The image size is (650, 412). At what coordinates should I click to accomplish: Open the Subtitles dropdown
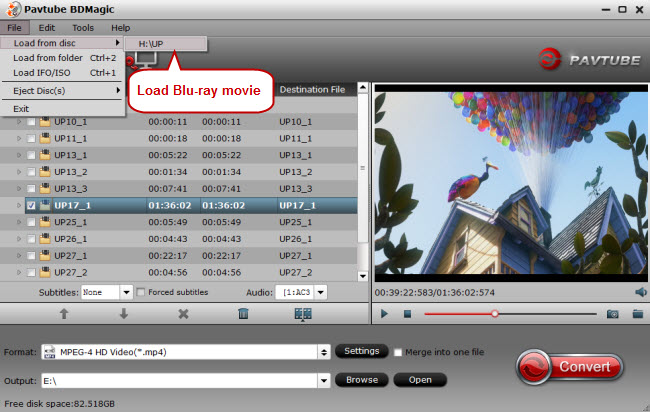pos(126,292)
